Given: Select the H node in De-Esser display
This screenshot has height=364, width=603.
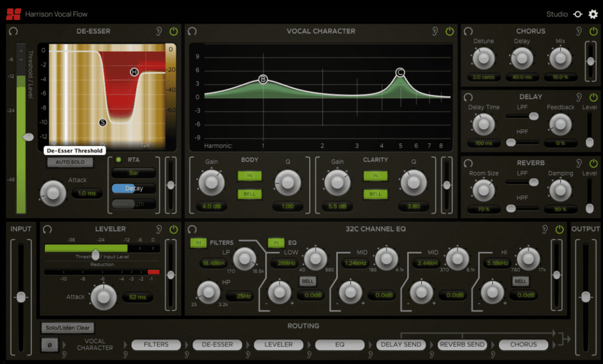Looking at the screenshot, I should (134, 72).
